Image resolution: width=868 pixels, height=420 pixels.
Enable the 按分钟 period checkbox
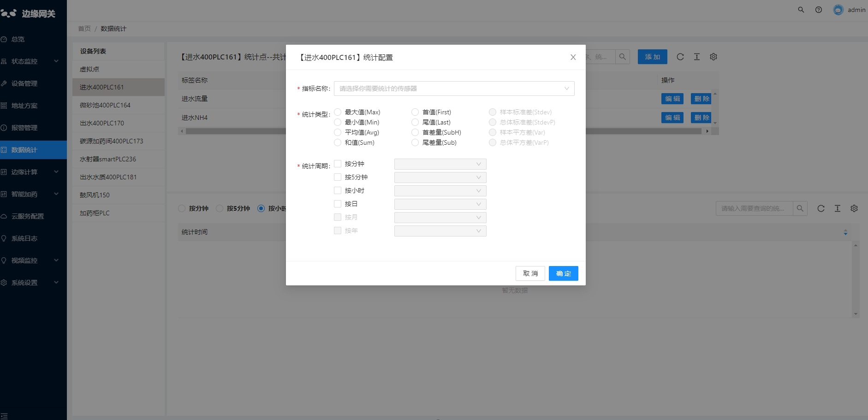click(x=338, y=164)
